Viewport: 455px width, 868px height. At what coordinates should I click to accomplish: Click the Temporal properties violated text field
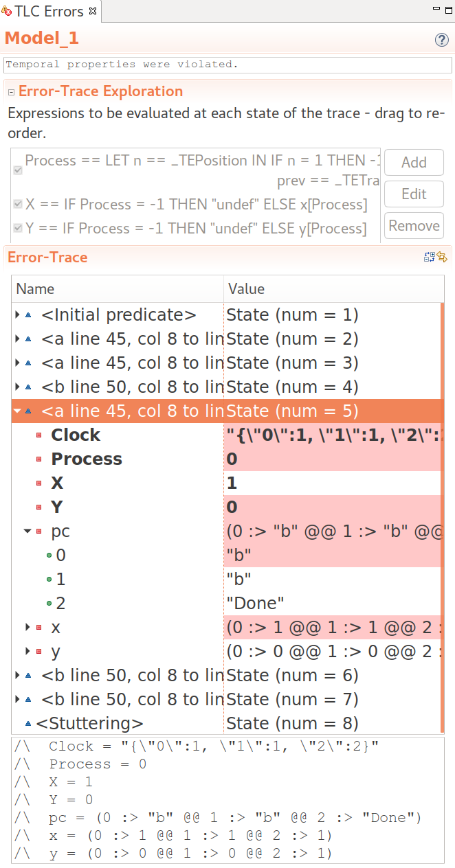click(227, 65)
